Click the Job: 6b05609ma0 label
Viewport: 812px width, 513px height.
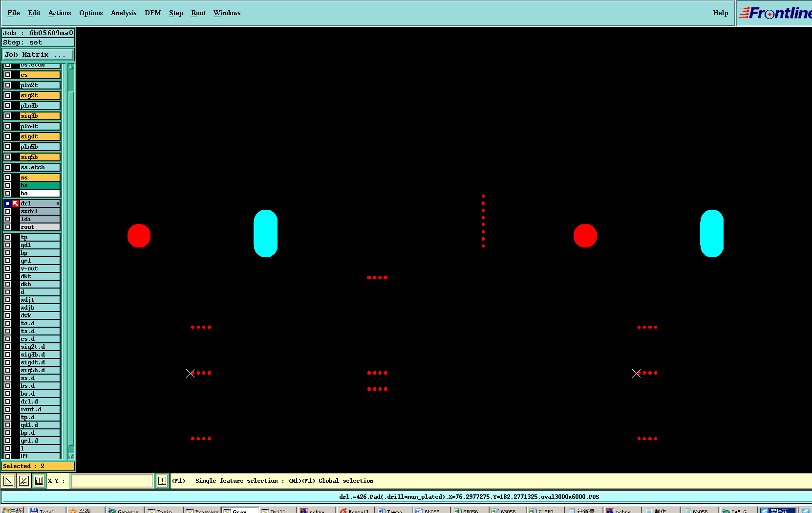pos(38,33)
